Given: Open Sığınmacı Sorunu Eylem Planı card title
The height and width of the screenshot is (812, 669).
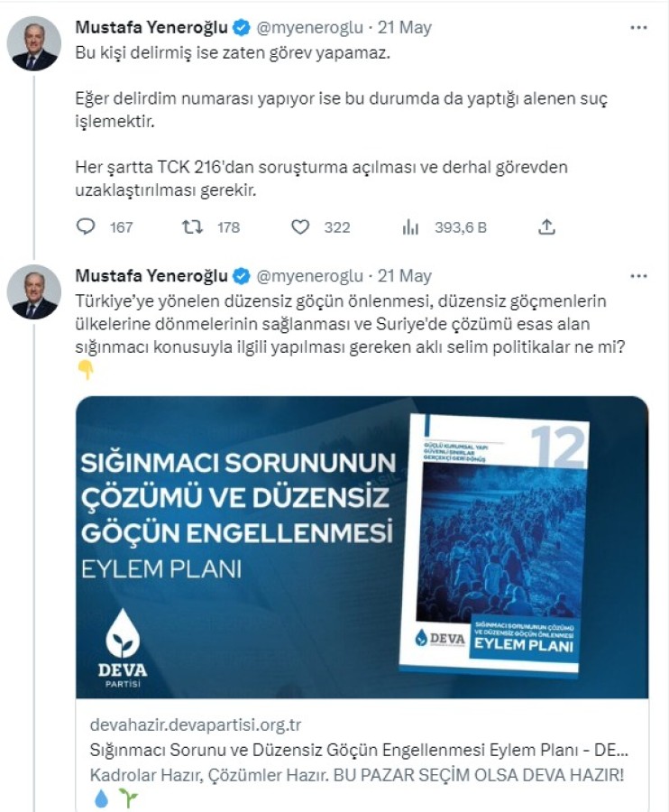Looking at the screenshot, I should click(x=359, y=750).
